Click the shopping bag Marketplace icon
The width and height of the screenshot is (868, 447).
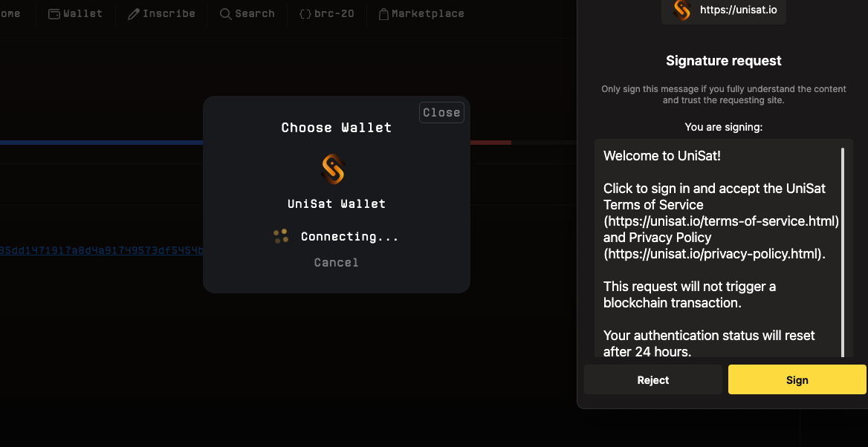(383, 14)
